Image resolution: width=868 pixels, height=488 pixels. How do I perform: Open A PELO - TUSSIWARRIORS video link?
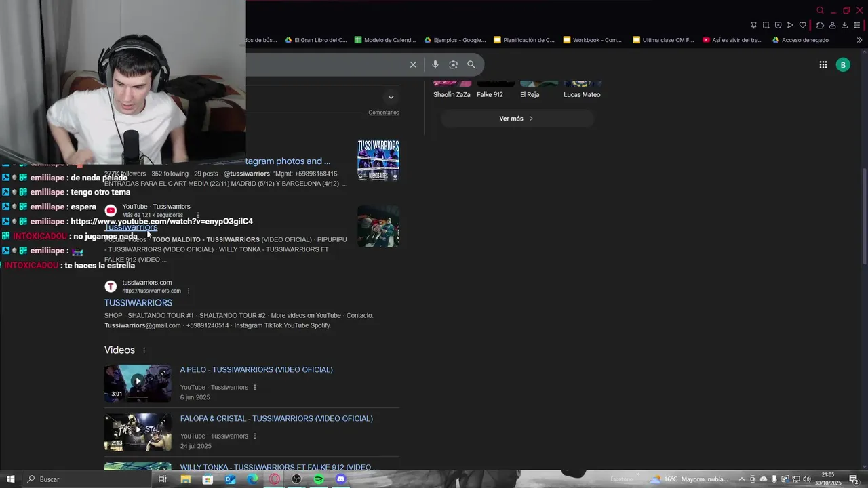[256, 369]
